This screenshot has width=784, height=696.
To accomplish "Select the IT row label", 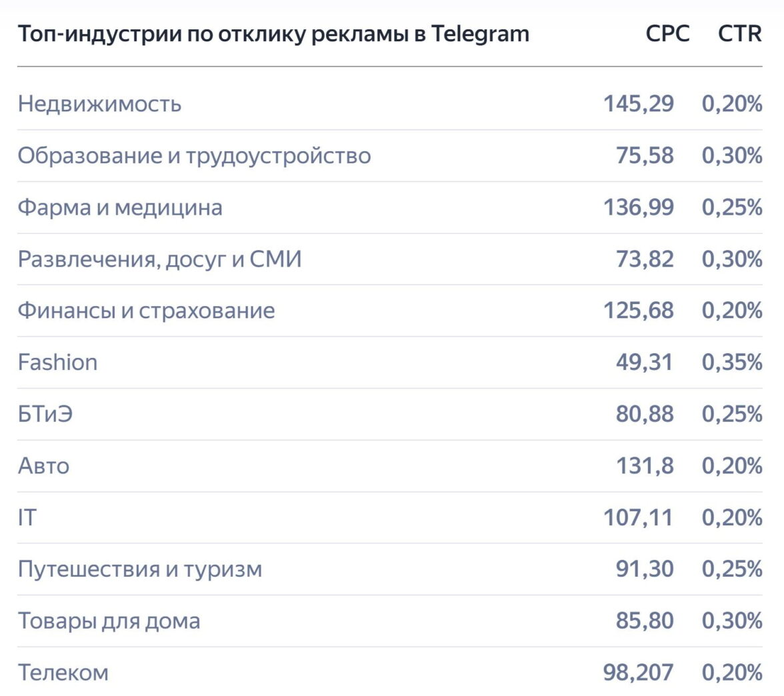I will (x=26, y=517).
